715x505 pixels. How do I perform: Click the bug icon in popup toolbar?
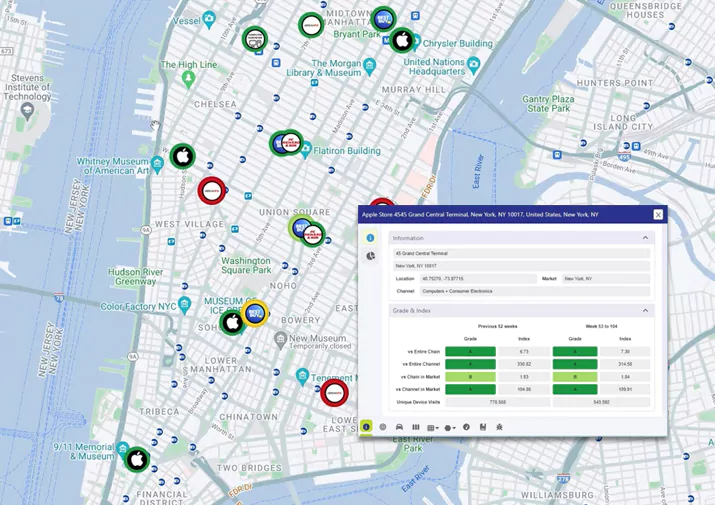[x=499, y=427]
